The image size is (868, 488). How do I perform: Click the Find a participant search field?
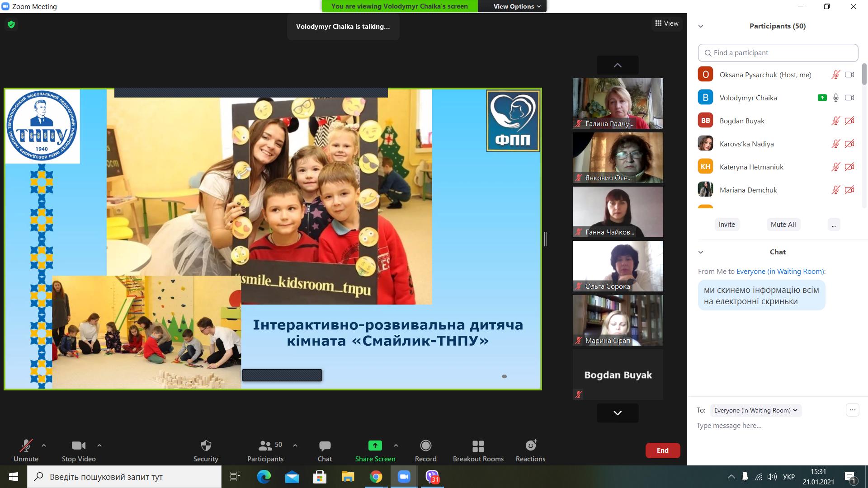pyautogui.click(x=778, y=53)
